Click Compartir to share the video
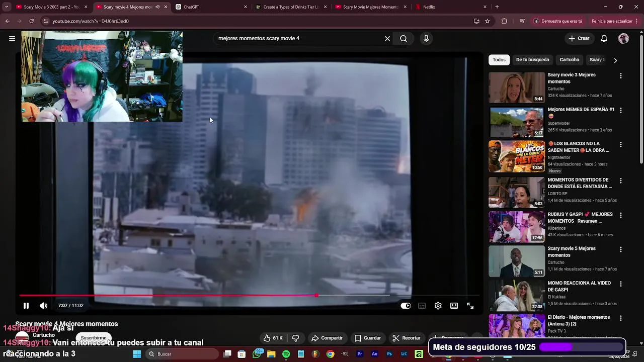 pyautogui.click(x=327, y=338)
